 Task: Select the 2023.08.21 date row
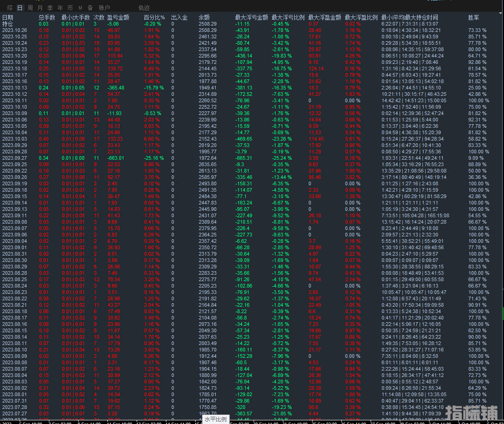click(15, 305)
